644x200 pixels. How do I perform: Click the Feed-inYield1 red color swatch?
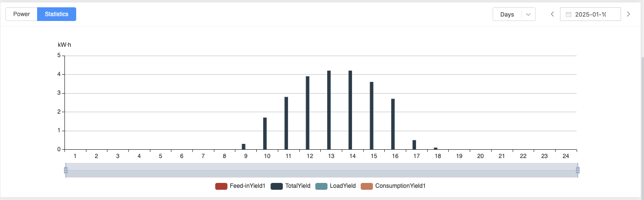221,186
